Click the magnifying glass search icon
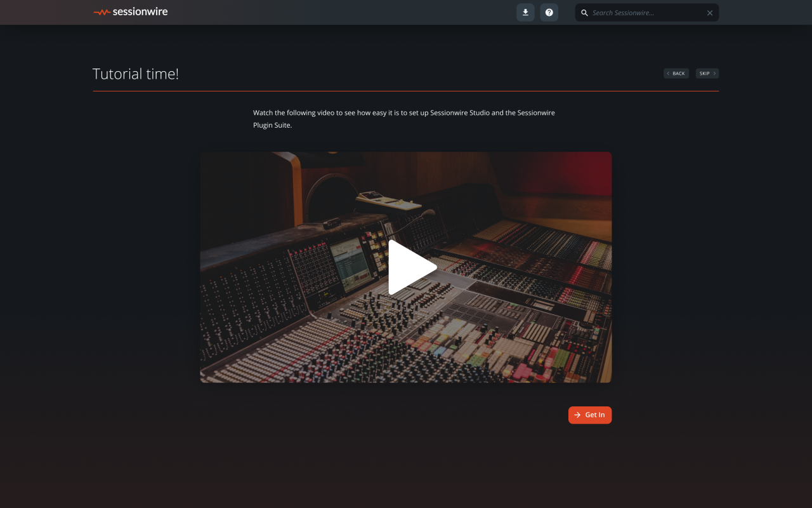This screenshot has height=508, width=812. (585, 13)
